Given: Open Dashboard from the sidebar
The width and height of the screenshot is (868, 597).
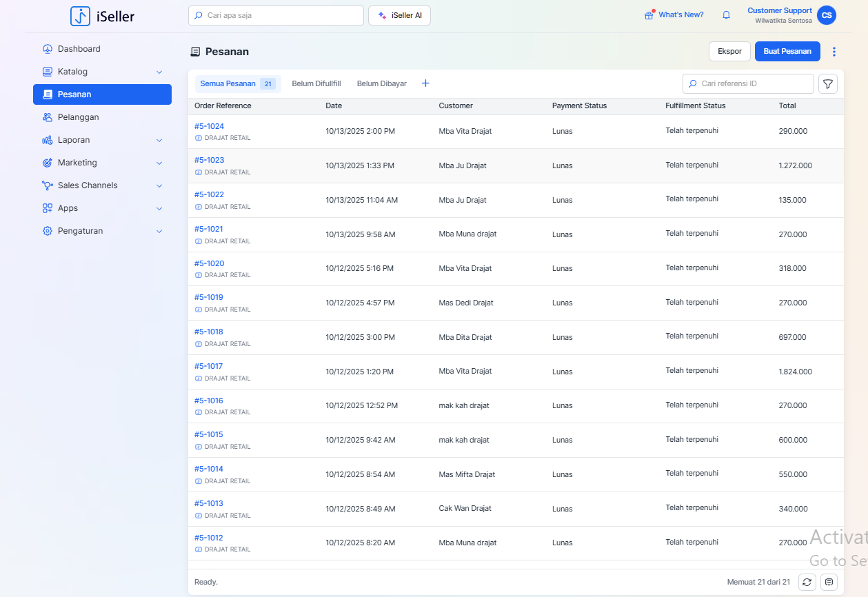Looking at the screenshot, I should (x=79, y=49).
